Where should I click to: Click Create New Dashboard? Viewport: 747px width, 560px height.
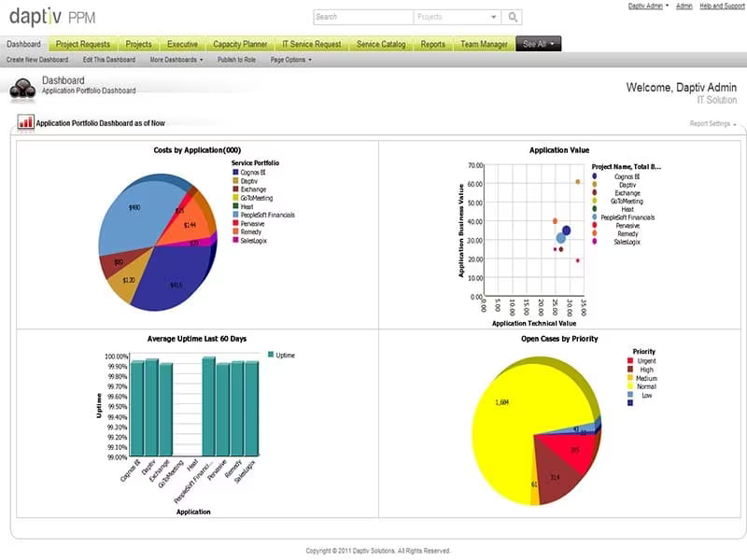pos(37,60)
